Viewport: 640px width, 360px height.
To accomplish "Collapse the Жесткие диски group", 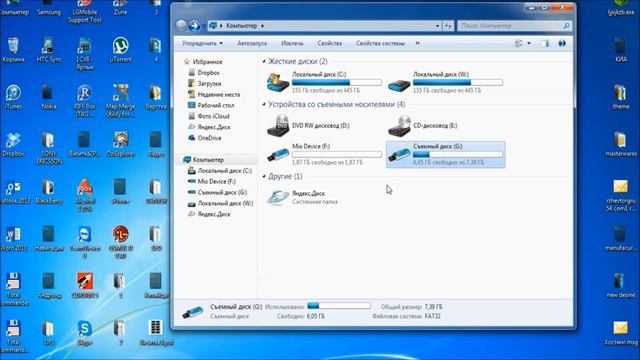I will click(264, 61).
